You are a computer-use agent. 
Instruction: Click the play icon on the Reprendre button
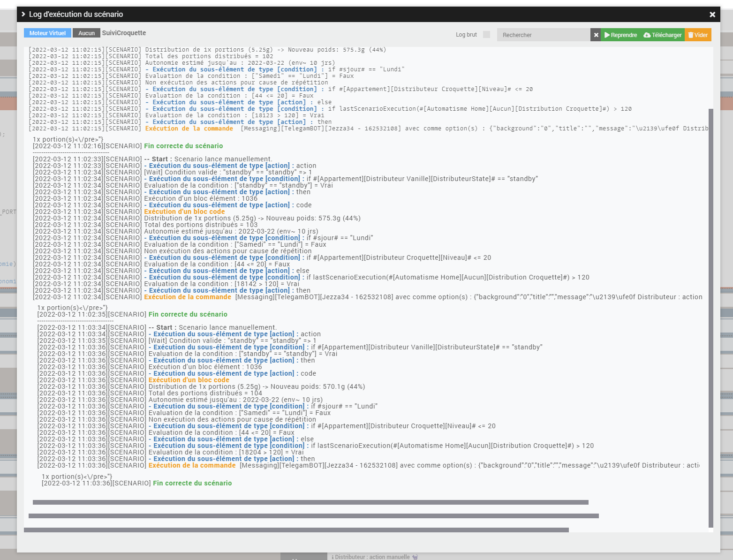pos(607,34)
